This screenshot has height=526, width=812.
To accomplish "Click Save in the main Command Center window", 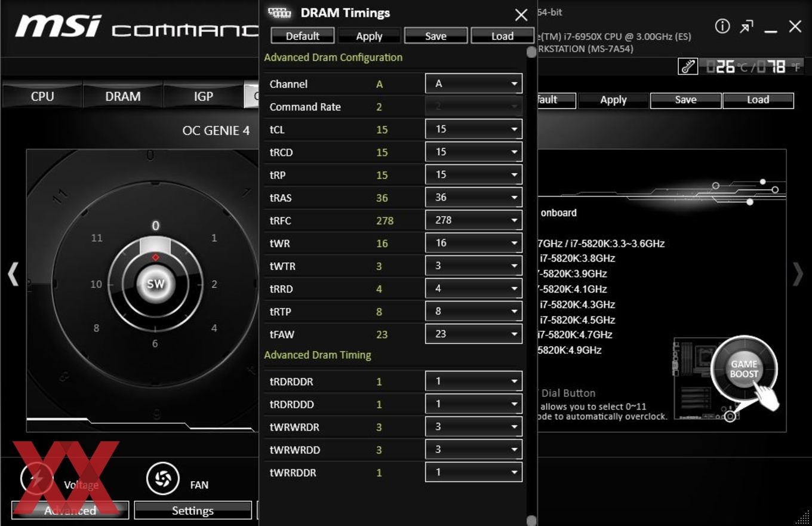I will [x=685, y=100].
